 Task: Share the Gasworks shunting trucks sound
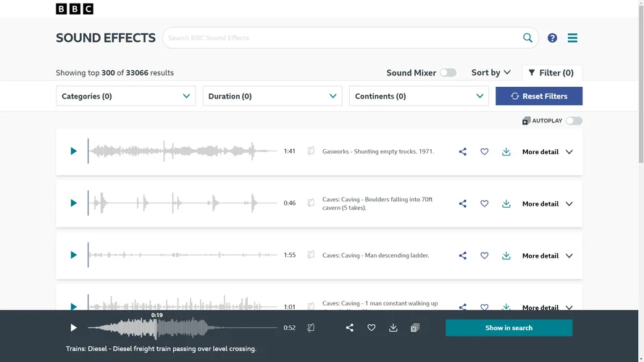click(462, 152)
